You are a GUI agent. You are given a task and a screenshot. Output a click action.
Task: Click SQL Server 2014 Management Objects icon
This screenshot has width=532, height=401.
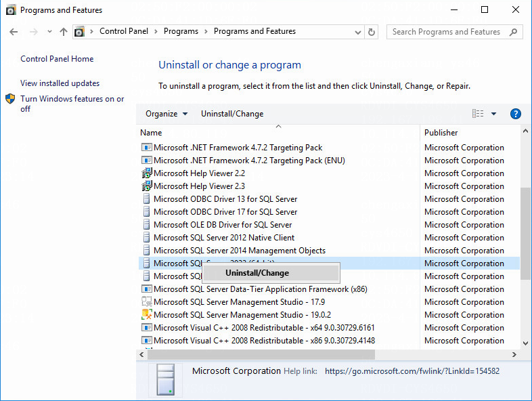[x=147, y=251]
